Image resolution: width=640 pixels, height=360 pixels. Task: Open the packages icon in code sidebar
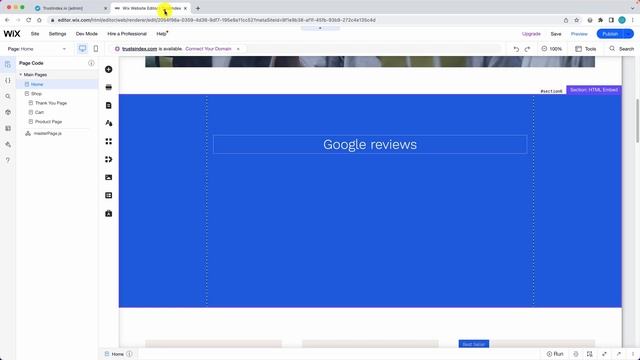point(8,112)
